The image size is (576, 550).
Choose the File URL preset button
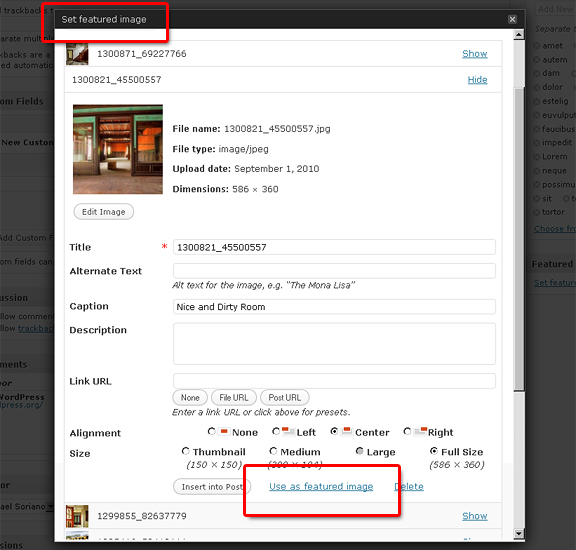(234, 398)
